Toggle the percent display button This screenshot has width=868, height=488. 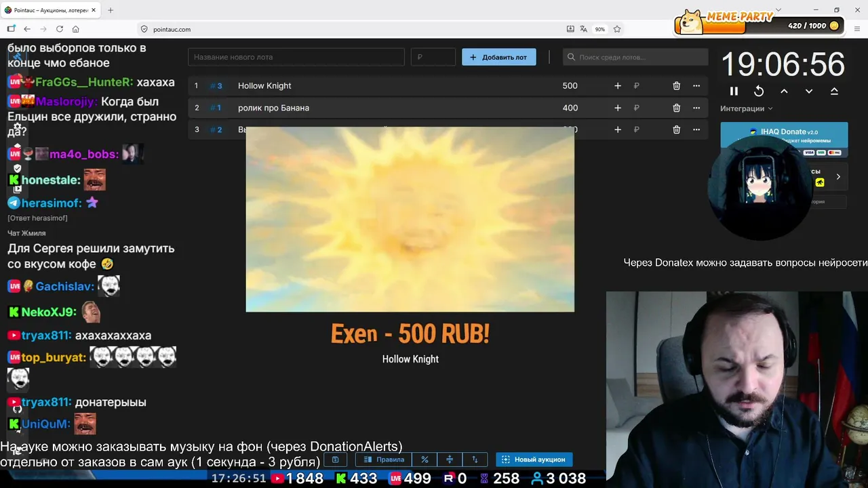click(x=425, y=460)
